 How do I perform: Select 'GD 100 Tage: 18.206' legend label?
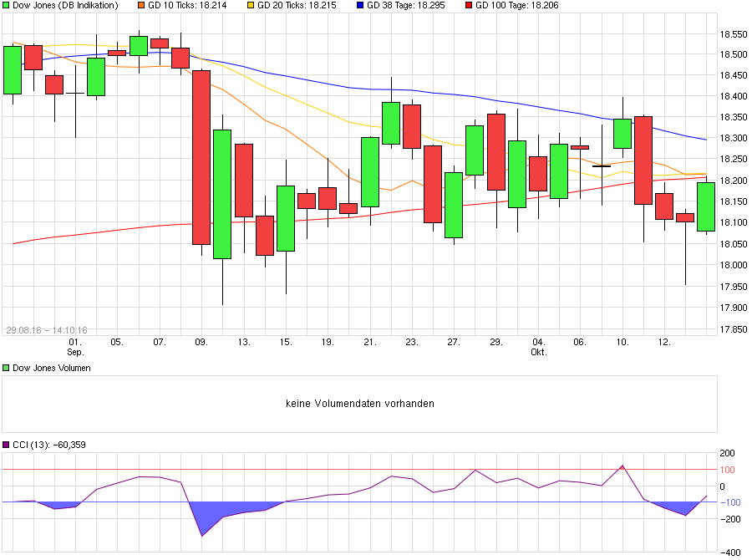click(x=517, y=5)
